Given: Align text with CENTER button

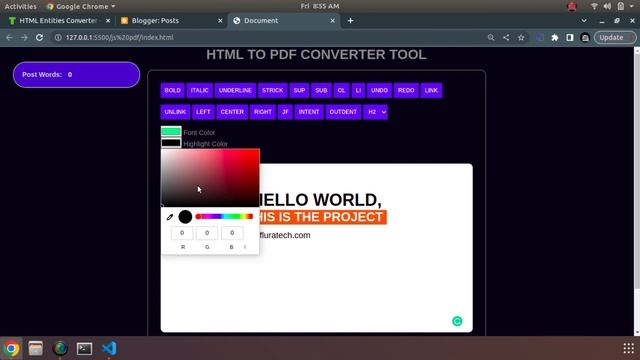Looking at the screenshot, I should tap(232, 112).
